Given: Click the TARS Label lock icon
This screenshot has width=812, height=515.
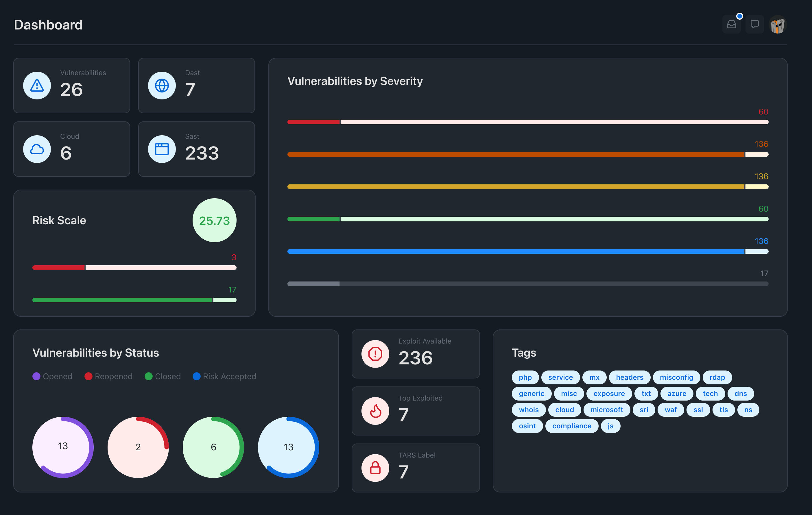Looking at the screenshot, I should [375, 468].
